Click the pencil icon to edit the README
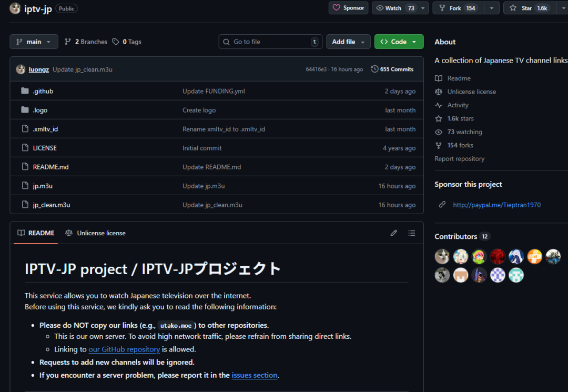The height and width of the screenshot is (392, 568). point(393,233)
